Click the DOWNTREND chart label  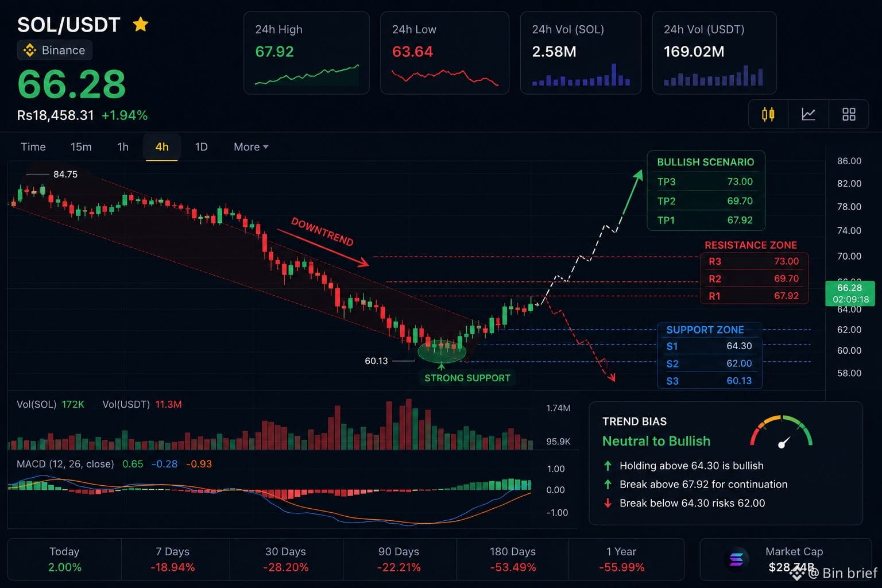coord(322,232)
